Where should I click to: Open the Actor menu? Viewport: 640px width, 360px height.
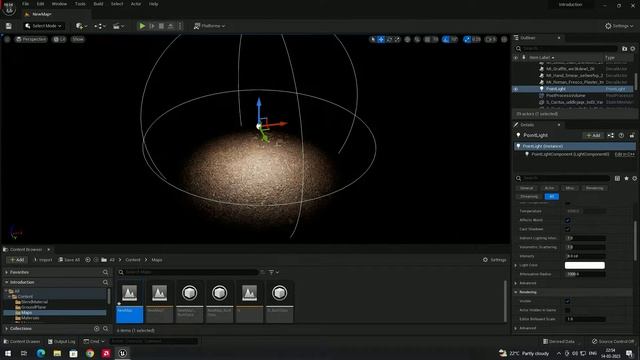[136, 4]
